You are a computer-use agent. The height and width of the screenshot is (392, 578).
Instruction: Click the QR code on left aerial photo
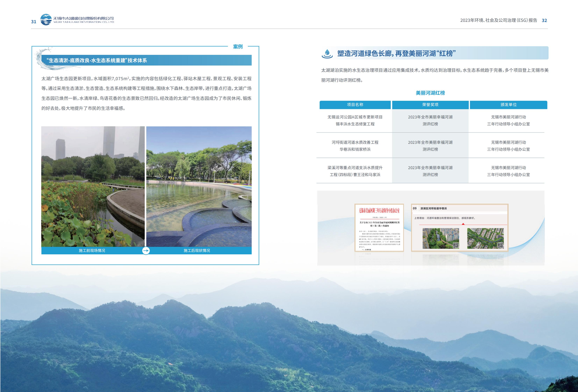coord(456,245)
